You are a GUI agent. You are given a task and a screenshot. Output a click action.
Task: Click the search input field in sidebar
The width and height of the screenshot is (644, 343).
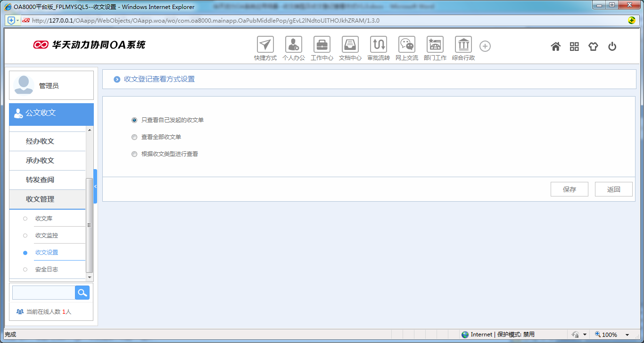[x=43, y=293]
